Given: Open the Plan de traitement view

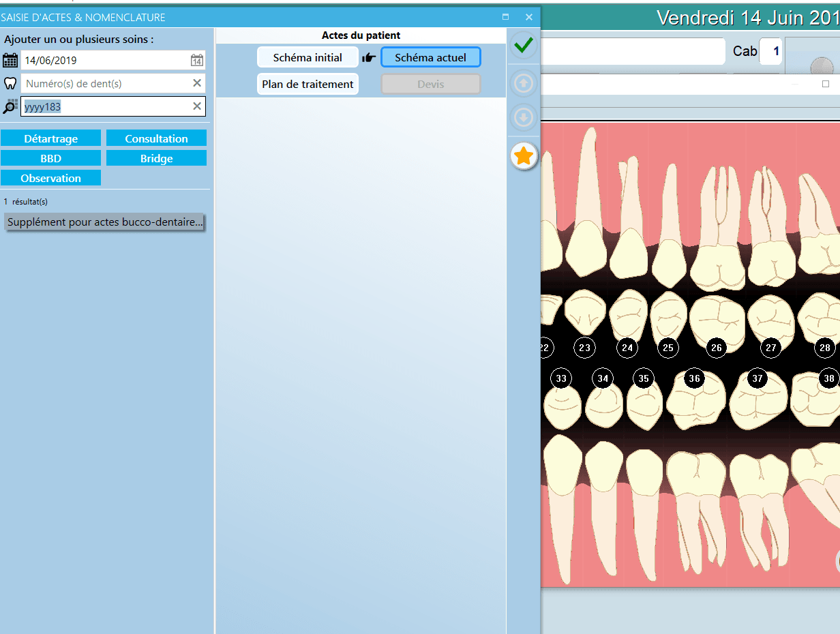Looking at the screenshot, I should 307,84.
